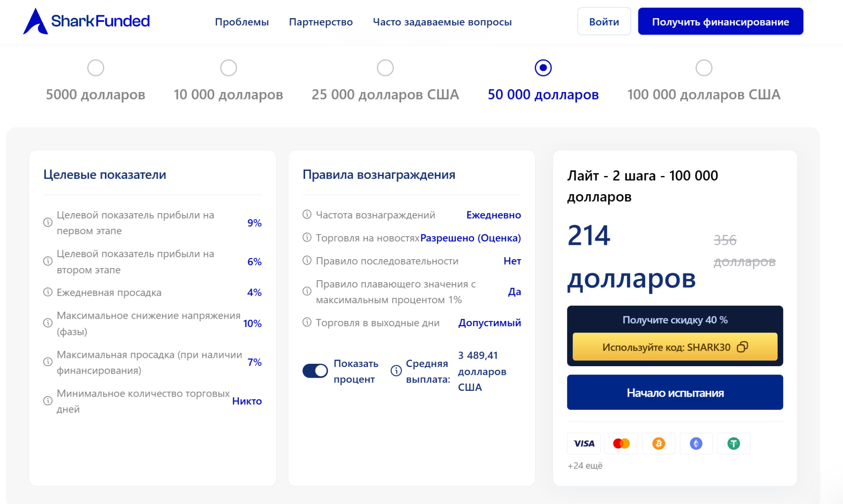
Task: Click the +24 ещё payment methods text
Action: tap(585, 466)
